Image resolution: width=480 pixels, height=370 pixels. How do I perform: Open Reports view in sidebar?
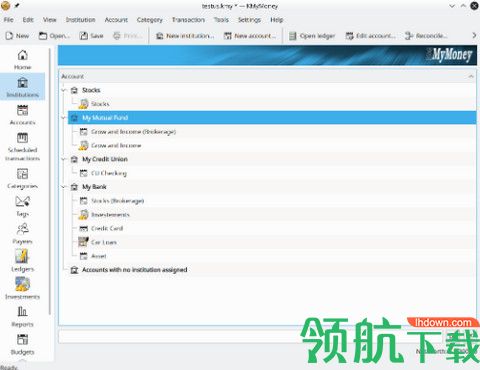coord(22,317)
